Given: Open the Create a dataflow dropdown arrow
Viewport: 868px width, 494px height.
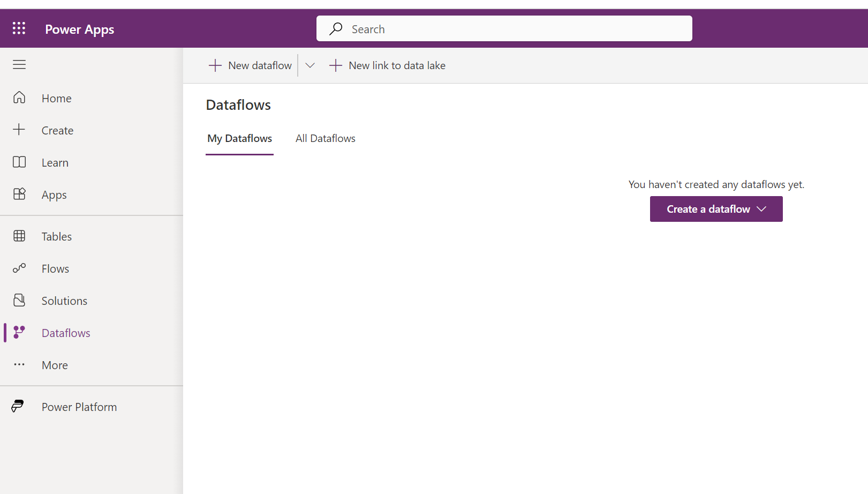Looking at the screenshot, I should tap(761, 209).
